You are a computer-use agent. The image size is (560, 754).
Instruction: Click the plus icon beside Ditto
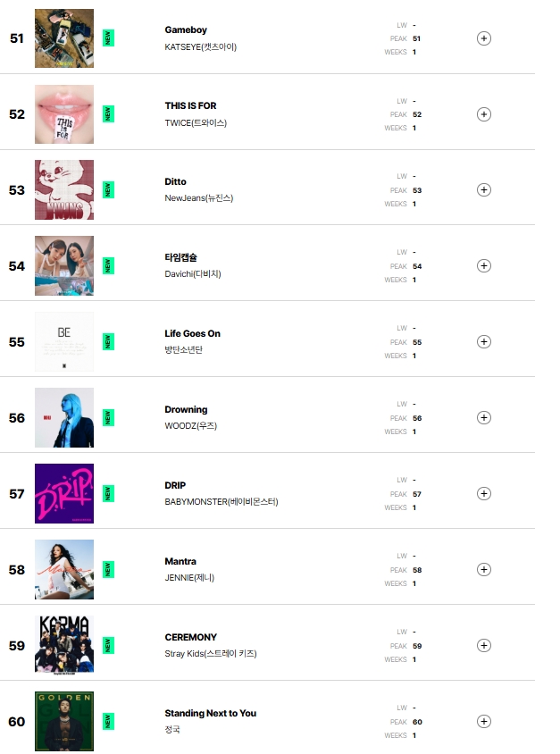click(x=483, y=190)
